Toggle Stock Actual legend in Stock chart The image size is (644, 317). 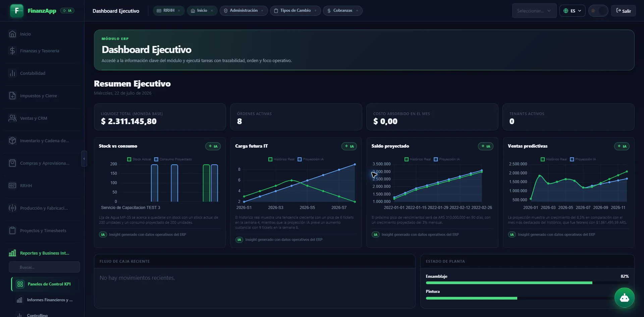(139, 159)
